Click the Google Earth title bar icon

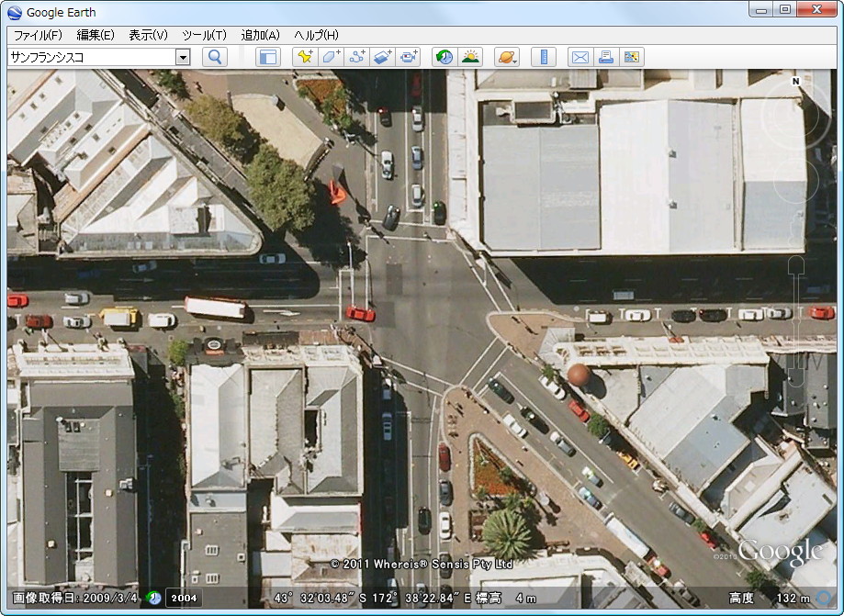pos(15,12)
